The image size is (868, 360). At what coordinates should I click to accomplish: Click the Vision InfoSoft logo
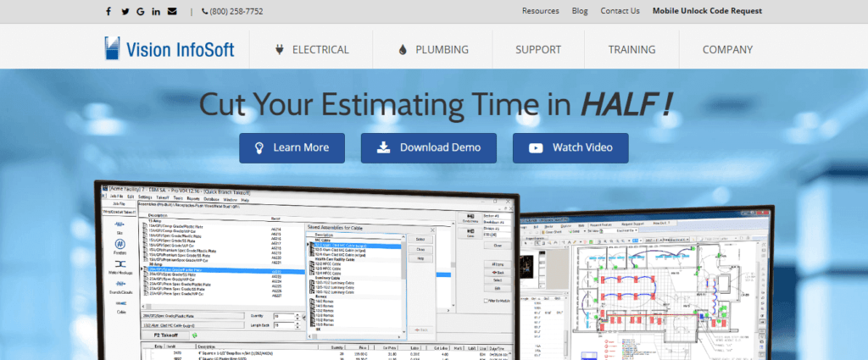(x=170, y=48)
